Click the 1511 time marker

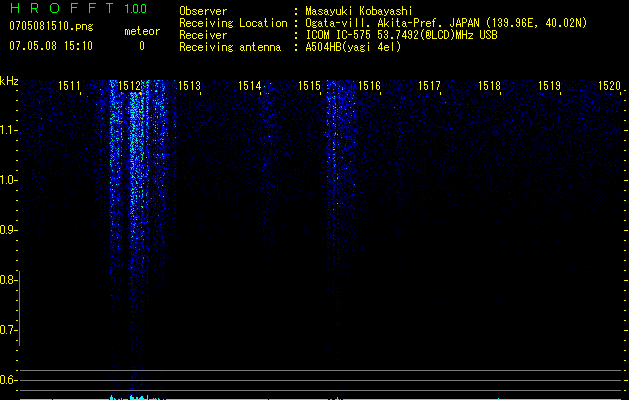69,86
